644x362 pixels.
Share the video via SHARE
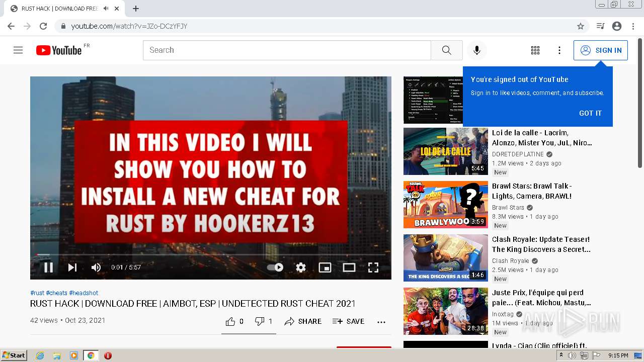tap(303, 321)
